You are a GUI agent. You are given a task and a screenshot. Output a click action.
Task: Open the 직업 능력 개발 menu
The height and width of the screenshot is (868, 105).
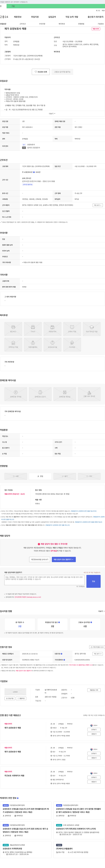72,17
